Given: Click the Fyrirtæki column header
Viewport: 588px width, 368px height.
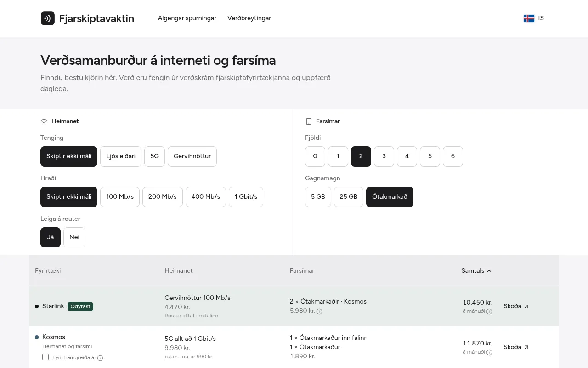Looking at the screenshot, I should (x=48, y=271).
